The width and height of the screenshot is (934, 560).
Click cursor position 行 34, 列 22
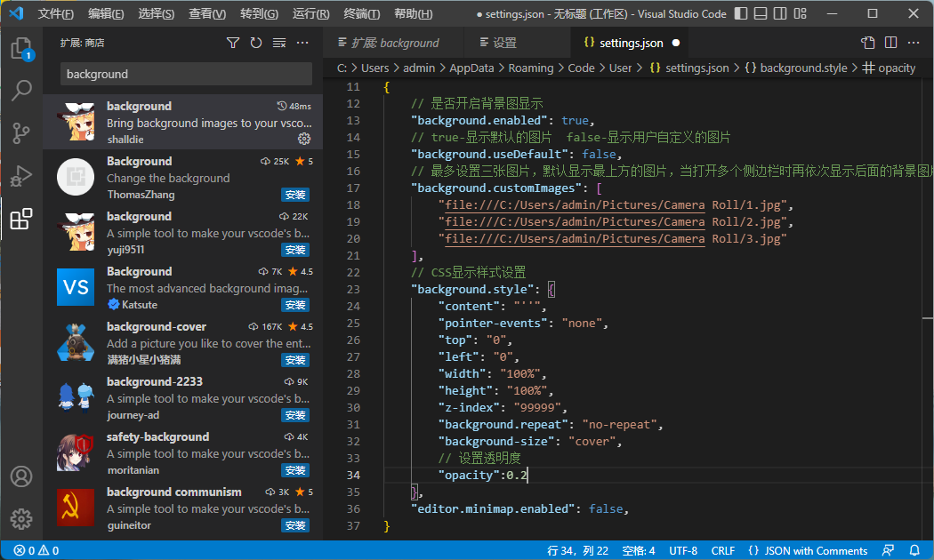point(578,550)
